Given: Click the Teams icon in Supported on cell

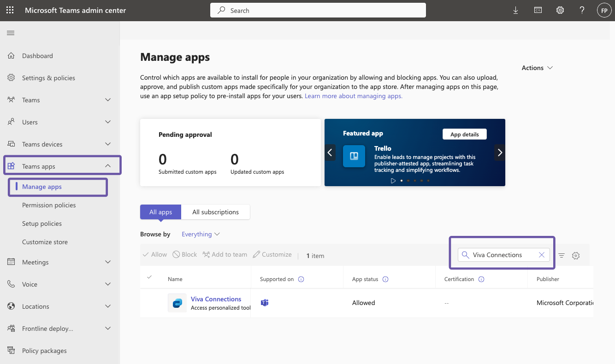Looking at the screenshot, I should tap(265, 303).
